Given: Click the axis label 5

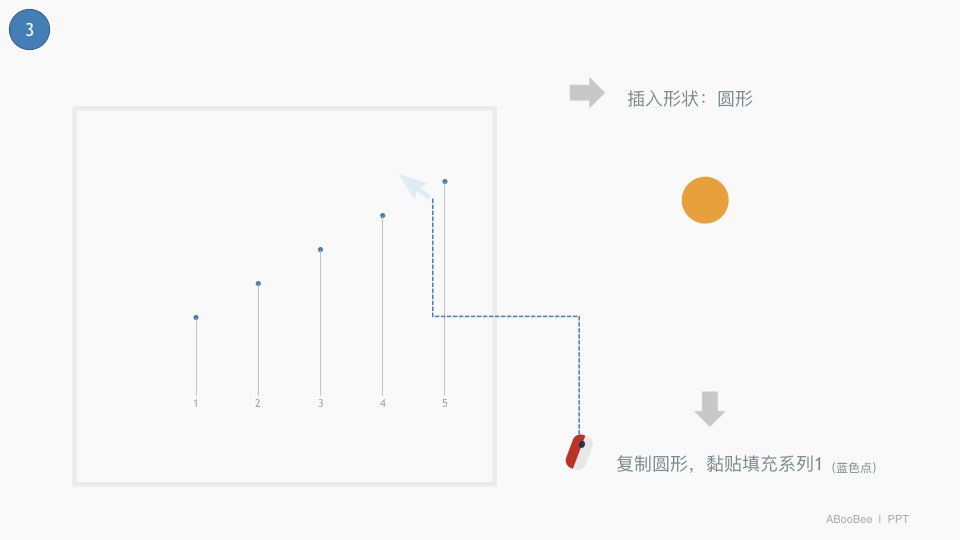Looking at the screenshot, I should [x=445, y=403].
